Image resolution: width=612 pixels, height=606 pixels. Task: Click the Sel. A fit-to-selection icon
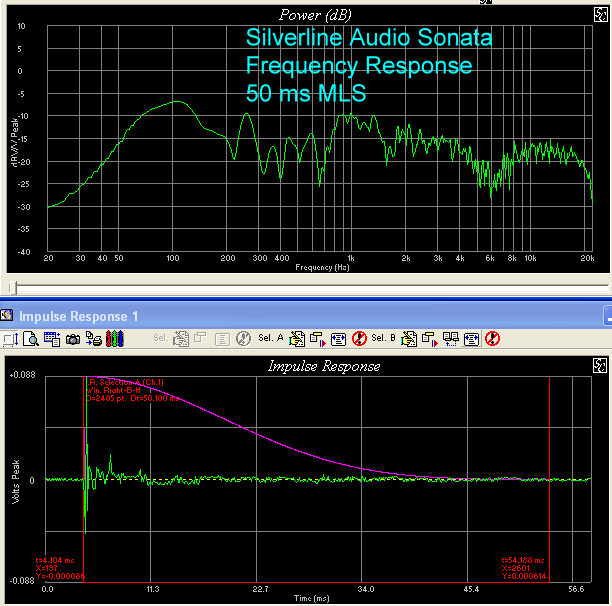337,339
